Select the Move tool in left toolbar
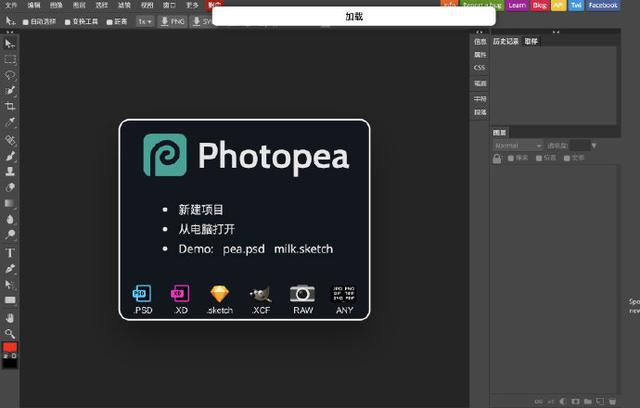The image size is (640, 408). click(x=10, y=43)
